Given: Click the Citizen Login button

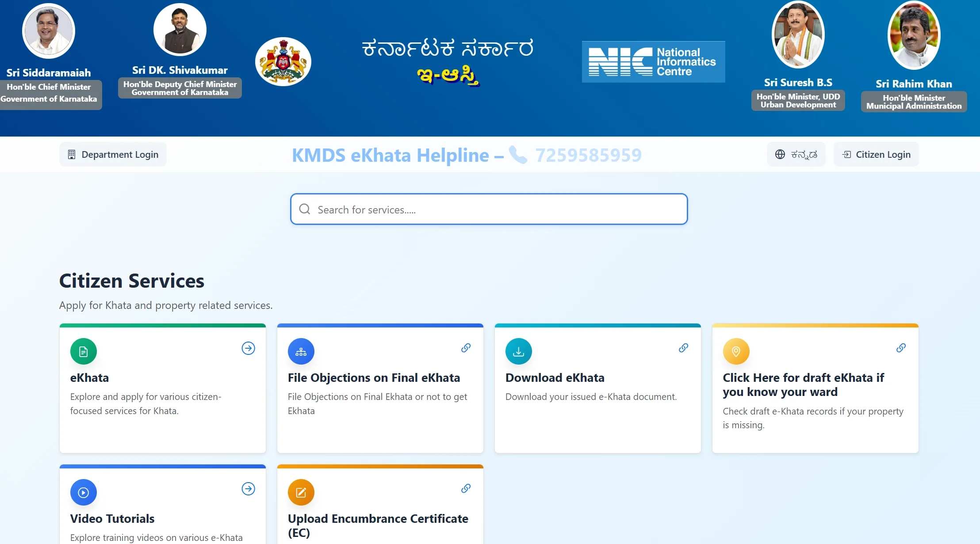Looking at the screenshot, I should click(876, 154).
